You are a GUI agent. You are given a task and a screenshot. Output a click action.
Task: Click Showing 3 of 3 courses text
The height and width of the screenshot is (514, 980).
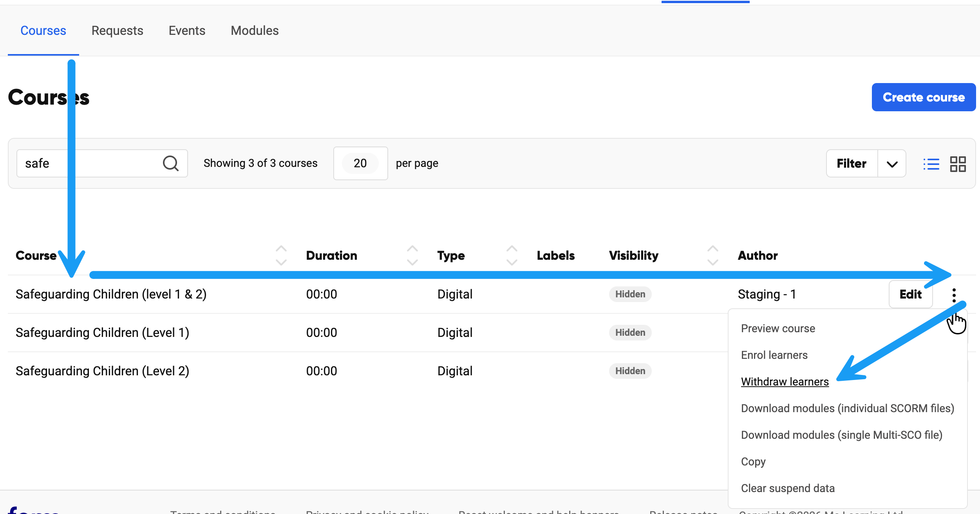pyautogui.click(x=260, y=163)
